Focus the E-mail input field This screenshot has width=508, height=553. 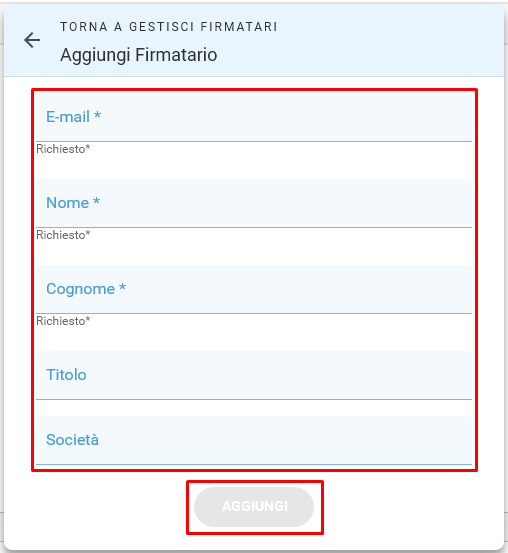click(254, 117)
